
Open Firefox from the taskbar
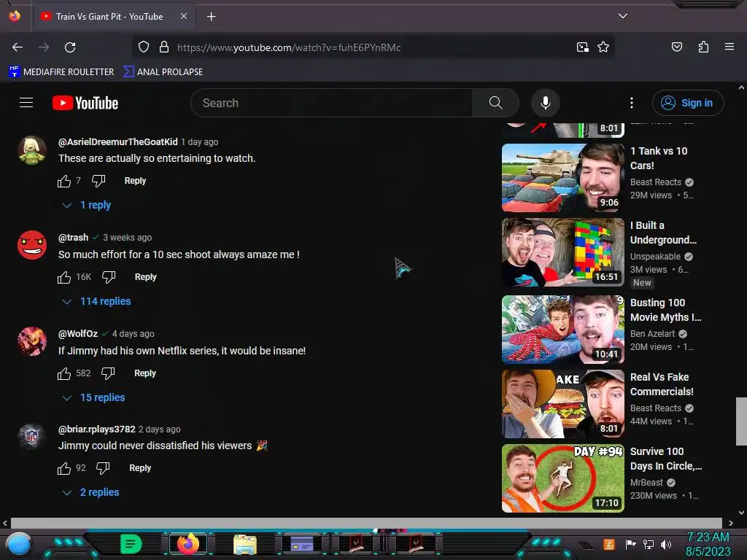(x=187, y=543)
